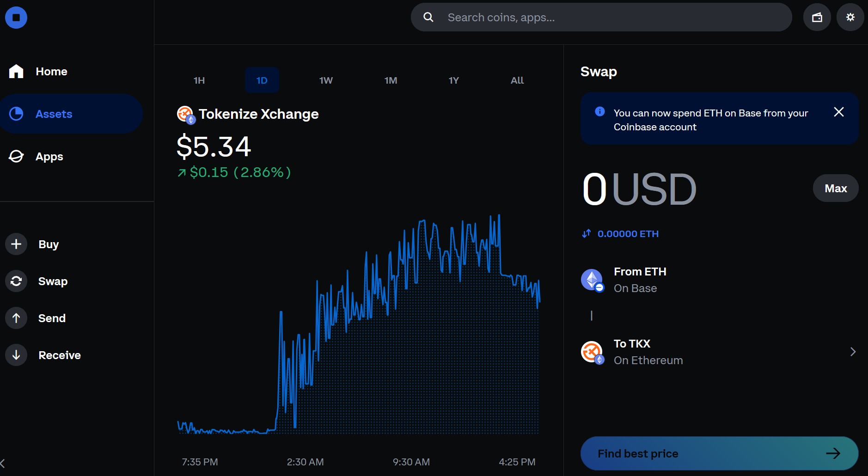Click the Send label
Image resolution: width=868 pixels, height=476 pixels.
click(x=52, y=318)
